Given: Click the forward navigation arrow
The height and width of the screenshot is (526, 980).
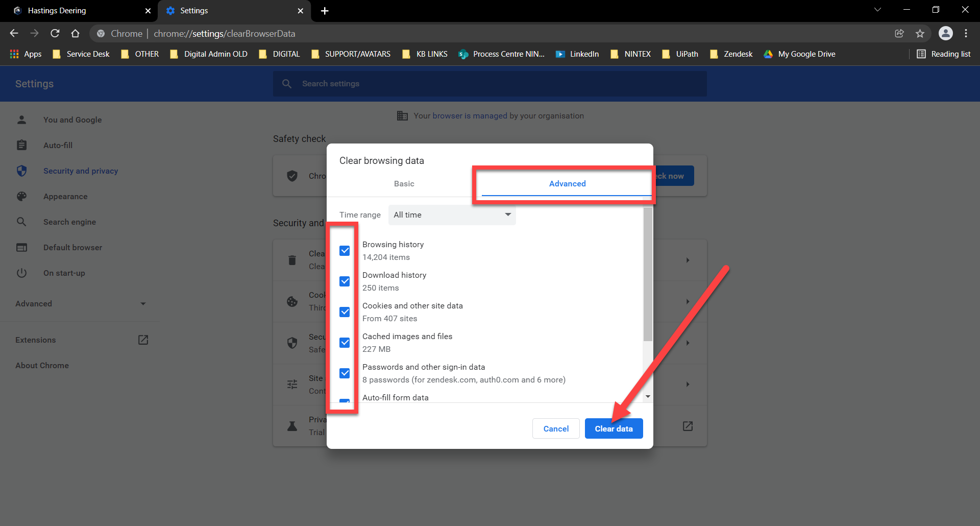Looking at the screenshot, I should click(34, 33).
